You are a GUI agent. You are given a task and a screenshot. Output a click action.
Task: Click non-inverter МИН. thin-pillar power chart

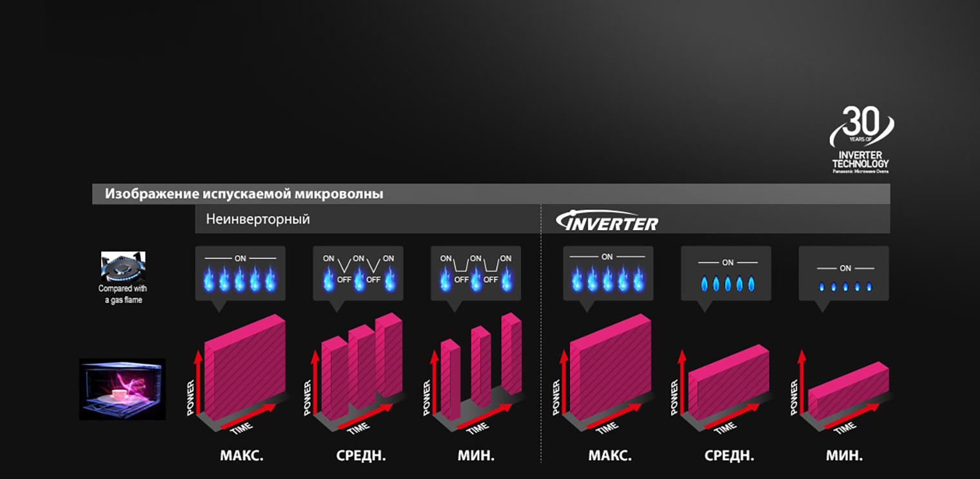[476, 374]
